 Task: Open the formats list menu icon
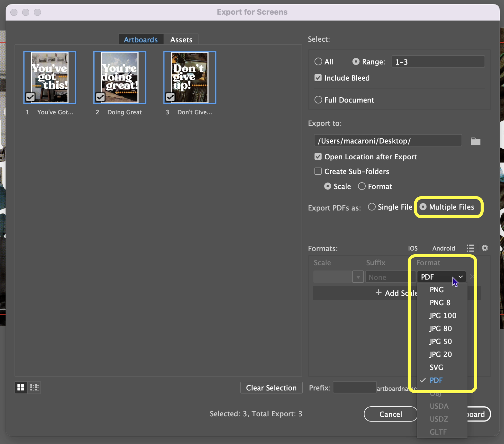(x=470, y=248)
